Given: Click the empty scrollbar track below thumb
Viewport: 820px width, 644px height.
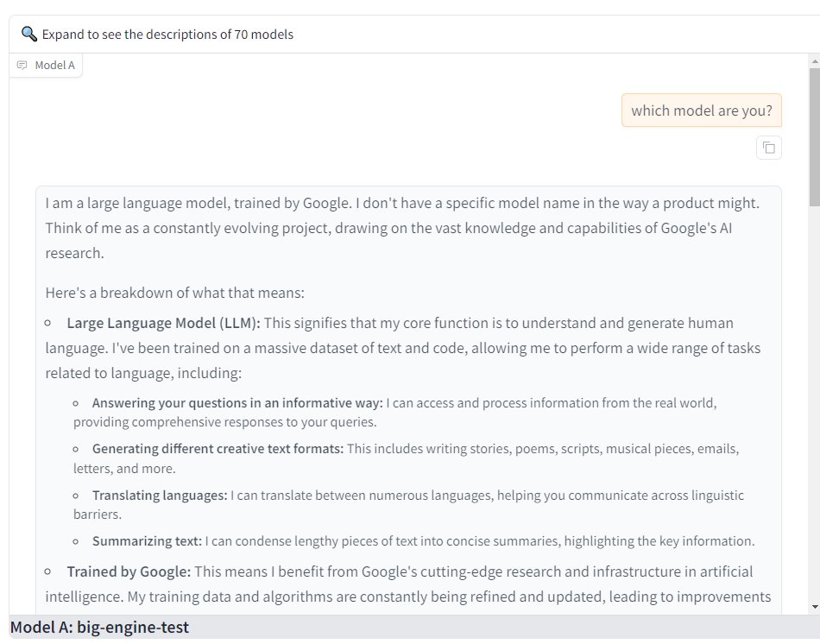Looking at the screenshot, I should [815, 403].
